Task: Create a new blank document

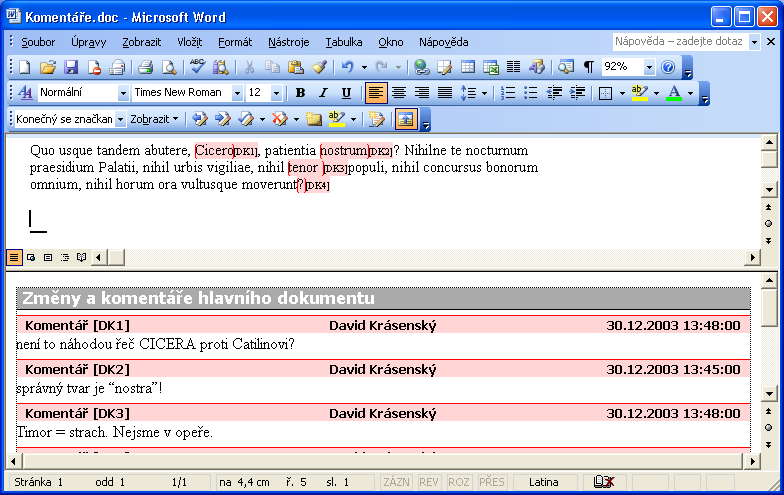Action: click(x=24, y=67)
